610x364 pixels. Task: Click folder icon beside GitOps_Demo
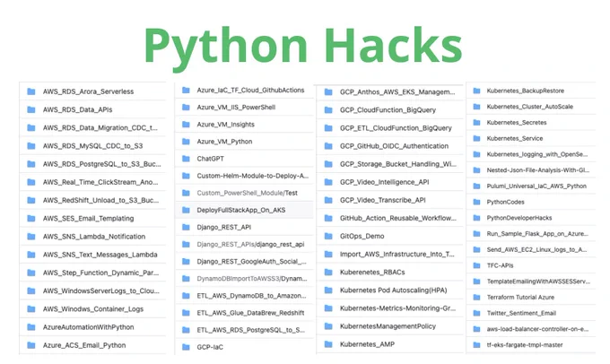pyautogui.click(x=328, y=236)
